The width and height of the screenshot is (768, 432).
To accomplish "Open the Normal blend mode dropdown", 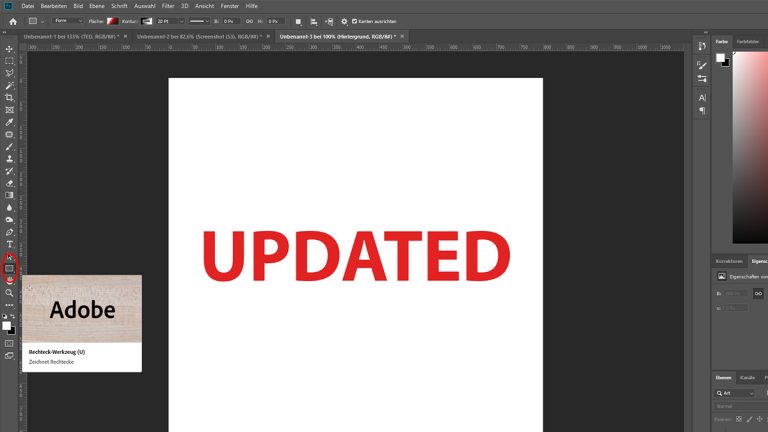I will [x=740, y=406].
